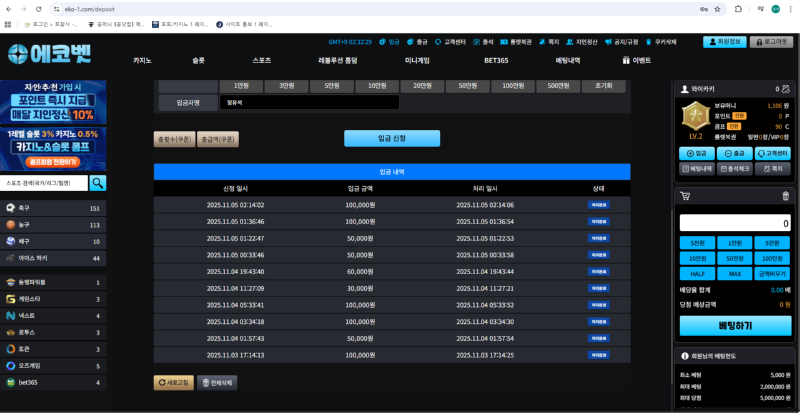Screen dimensions: 800x413
Task: Select the 100만원 deposit amount button
Action: pos(513,86)
